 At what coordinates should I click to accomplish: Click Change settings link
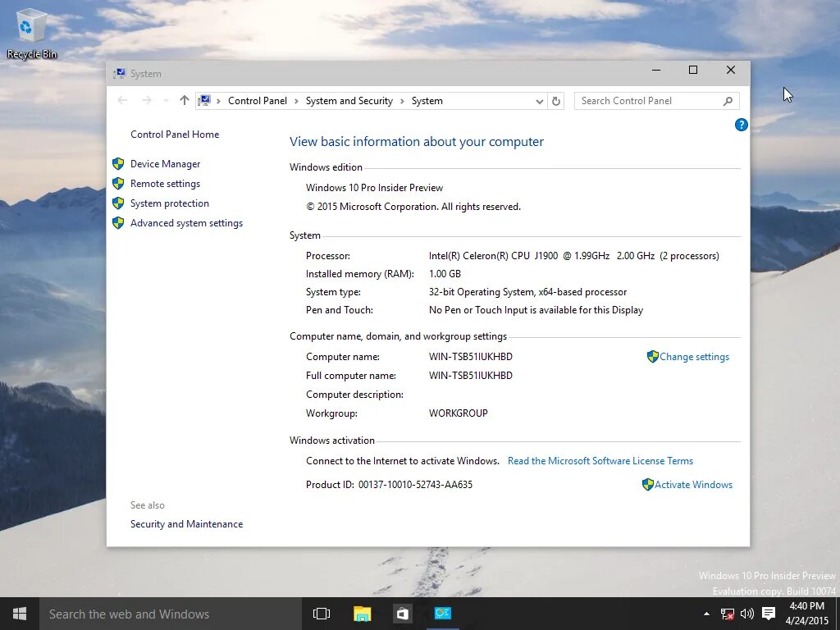[694, 357]
